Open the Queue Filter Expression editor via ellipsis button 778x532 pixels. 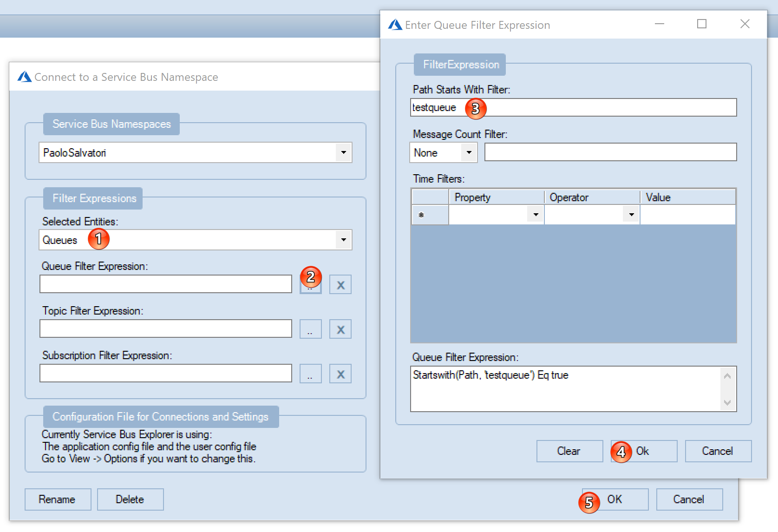(310, 284)
